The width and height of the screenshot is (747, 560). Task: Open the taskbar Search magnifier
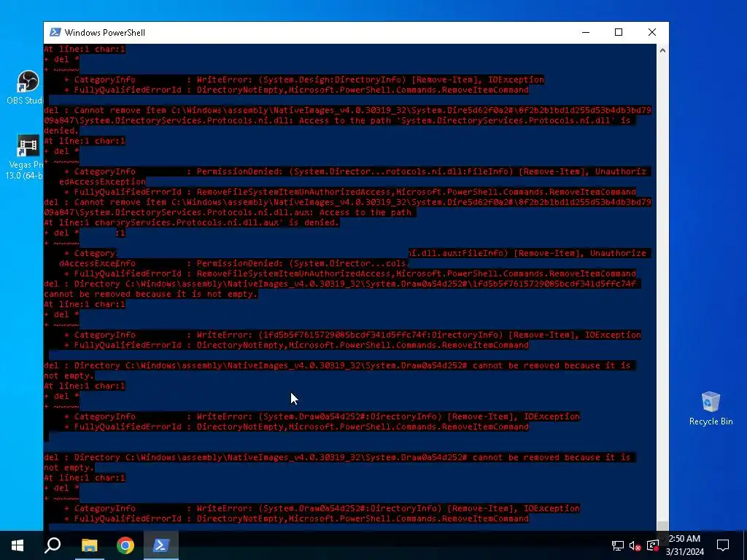[x=53, y=545]
